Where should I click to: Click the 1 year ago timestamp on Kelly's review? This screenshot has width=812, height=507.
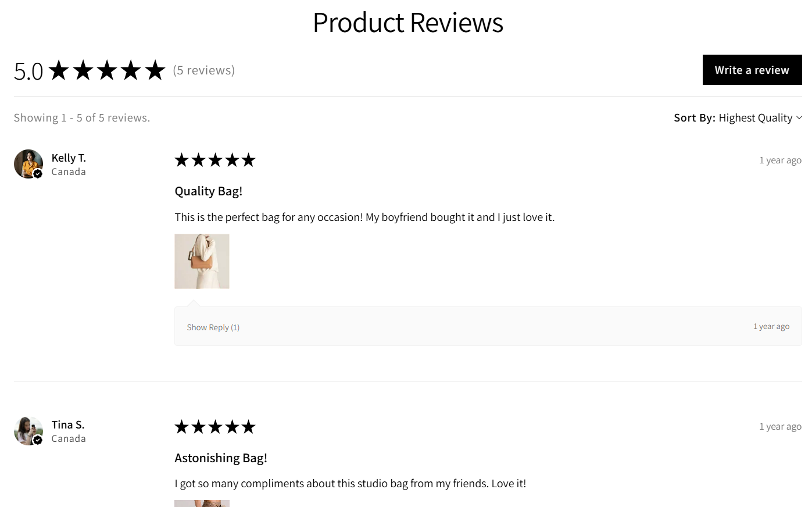click(780, 160)
